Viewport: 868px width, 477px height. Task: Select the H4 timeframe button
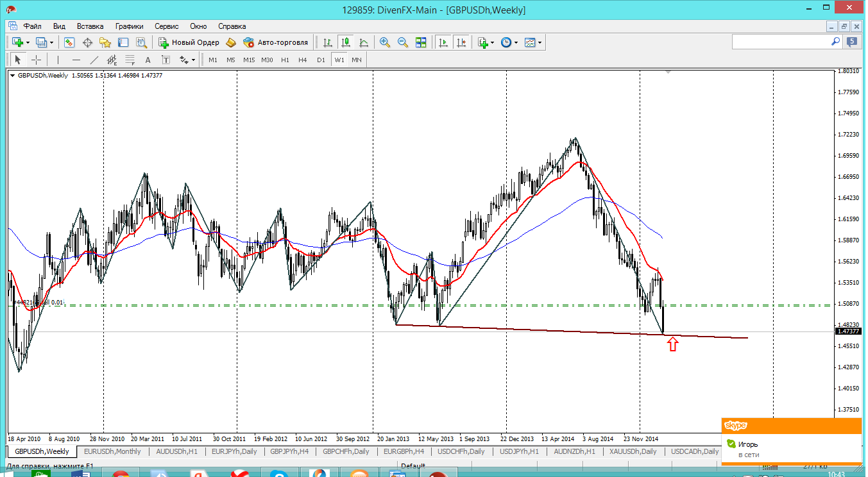[x=303, y=60]
